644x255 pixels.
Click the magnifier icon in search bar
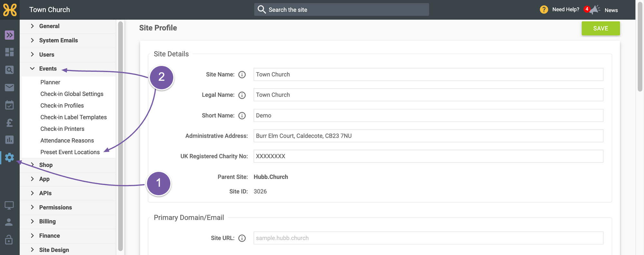pos(261,10)
